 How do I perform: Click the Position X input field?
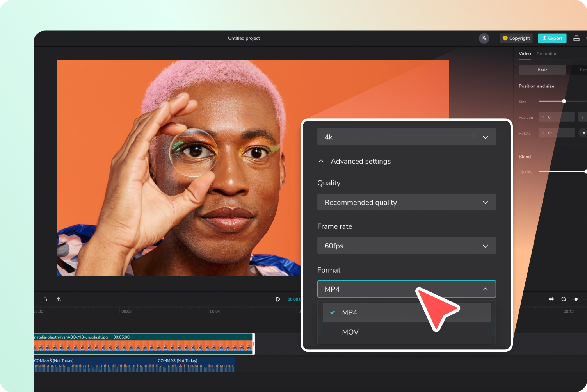coord(557,117)
